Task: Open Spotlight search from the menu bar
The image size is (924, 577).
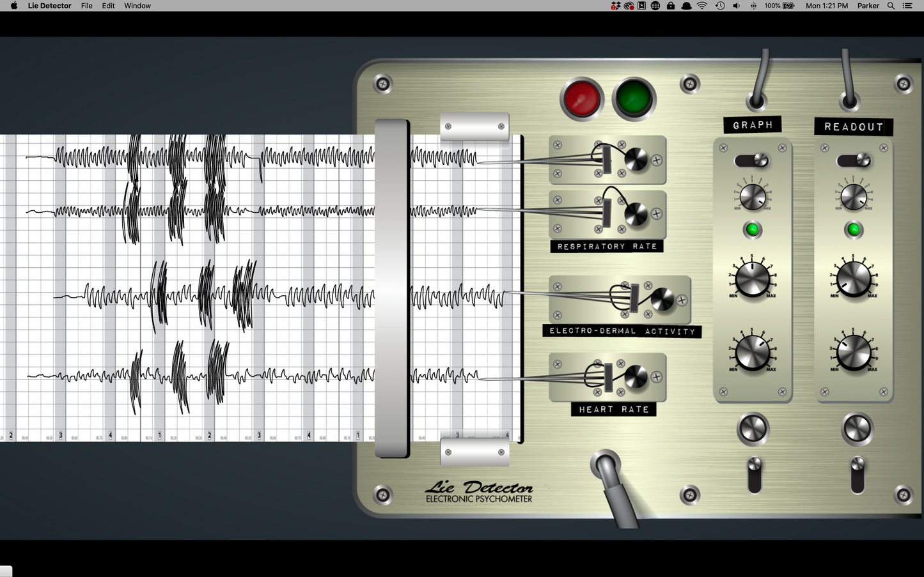Action: tap(890, 6)
